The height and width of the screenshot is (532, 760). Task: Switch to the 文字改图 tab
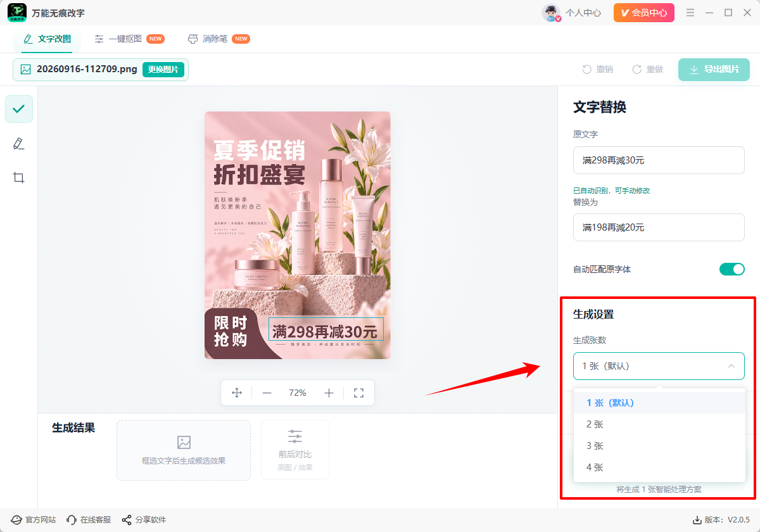47,39
